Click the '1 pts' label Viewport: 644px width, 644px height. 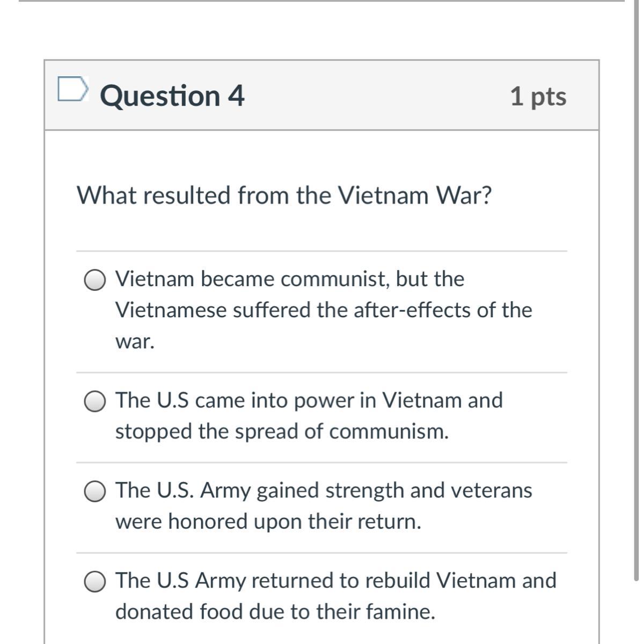click(538, 97)
